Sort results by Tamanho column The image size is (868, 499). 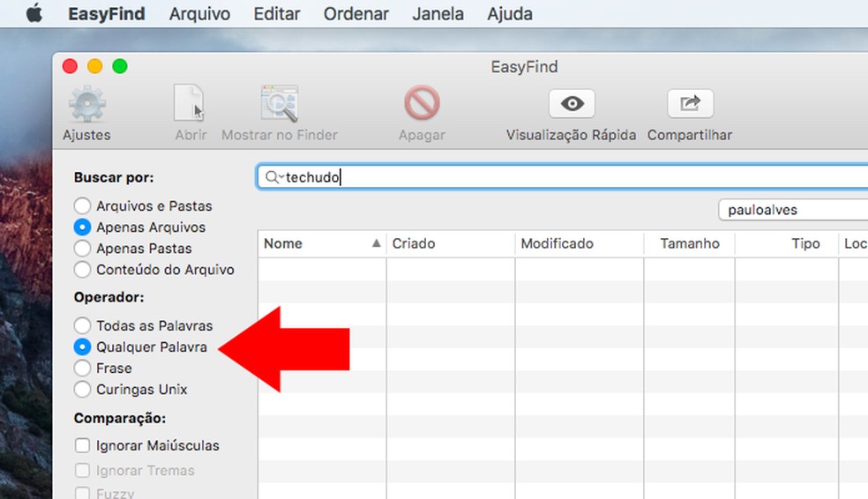point(689,243)
